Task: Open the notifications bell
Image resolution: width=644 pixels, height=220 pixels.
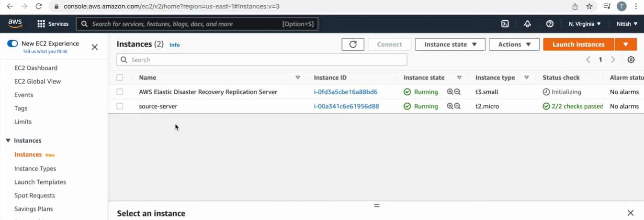Action: pyautogui.click(x=527, y=24)
